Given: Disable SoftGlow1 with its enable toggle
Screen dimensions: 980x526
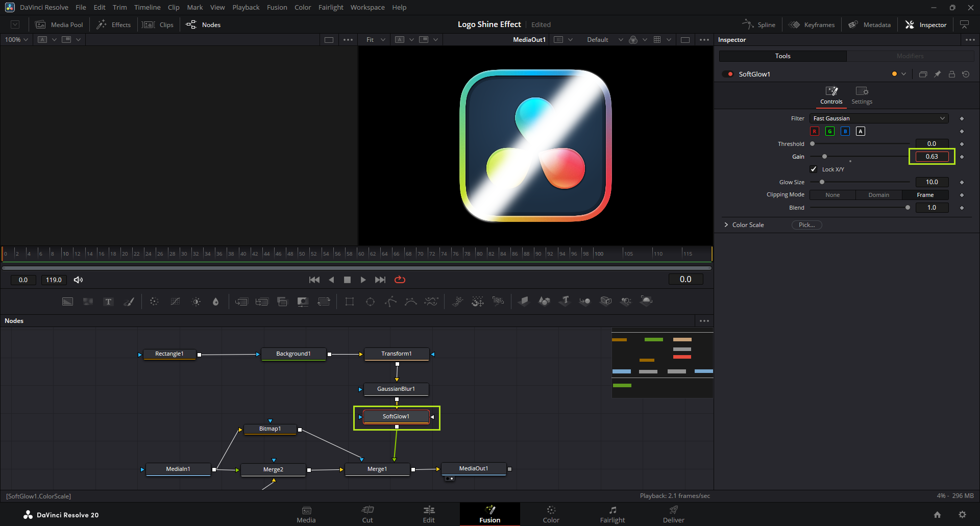Looking at the screenshot, I should pos(728,74).
